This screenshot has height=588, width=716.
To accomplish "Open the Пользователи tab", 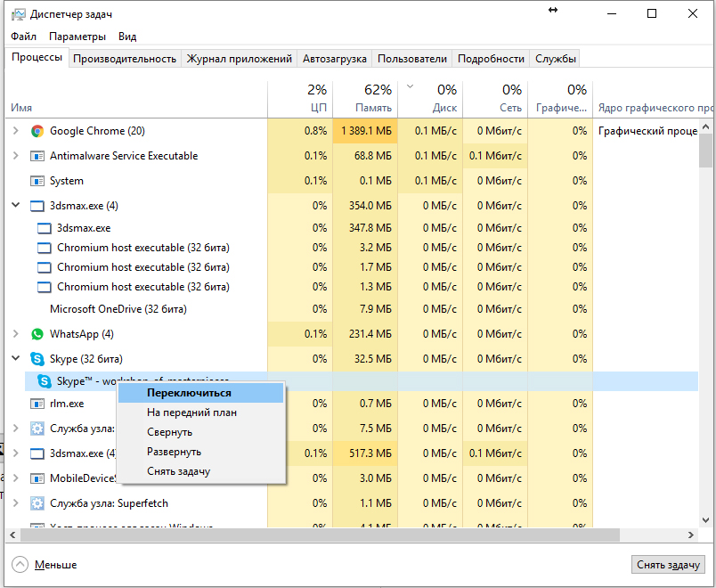I will point(412,59).
